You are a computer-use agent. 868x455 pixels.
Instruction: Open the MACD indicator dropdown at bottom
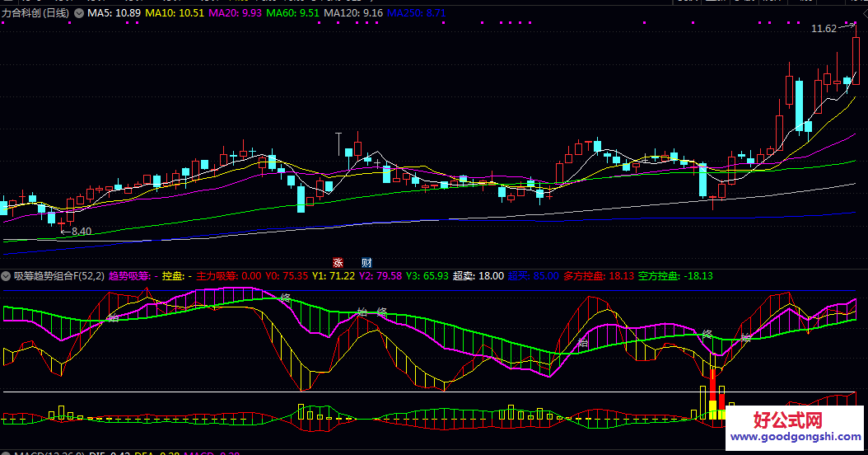[x=7, y=453]
